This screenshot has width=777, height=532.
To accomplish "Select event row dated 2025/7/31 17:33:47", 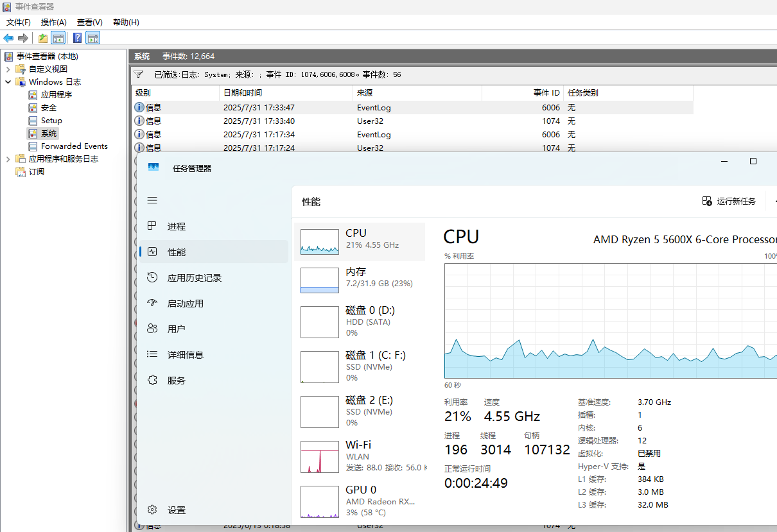I will 412,107.
